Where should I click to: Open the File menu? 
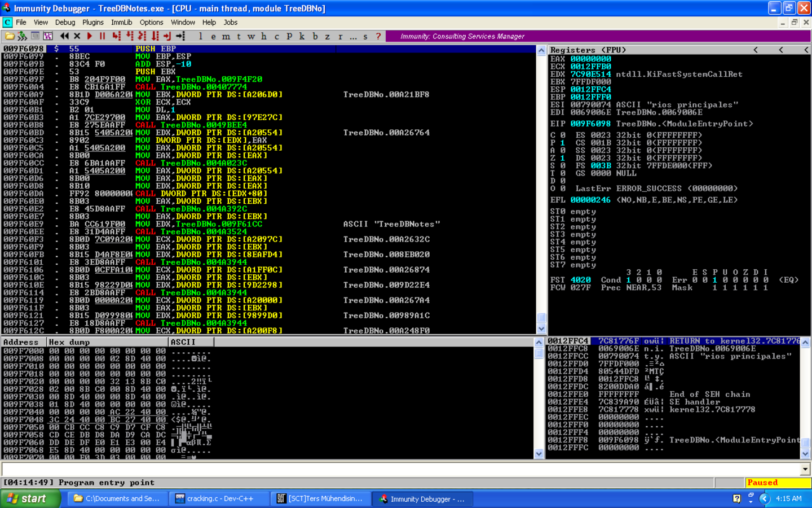[x=21, y=23]
